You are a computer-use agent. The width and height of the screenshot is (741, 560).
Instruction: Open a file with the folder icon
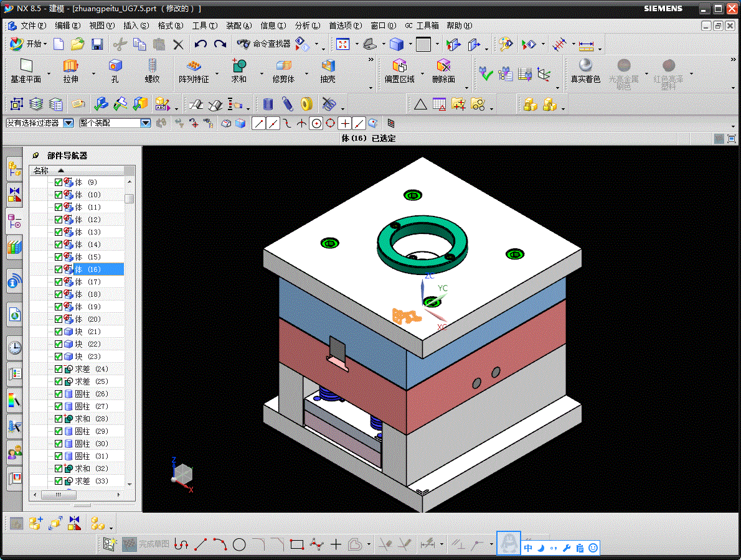tap(77, 44)
